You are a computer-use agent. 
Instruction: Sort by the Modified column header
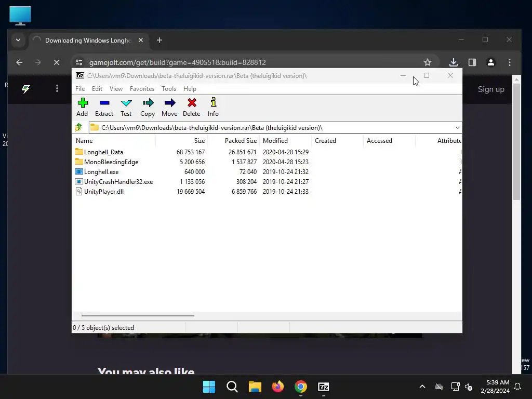click(x=286, y=140)
